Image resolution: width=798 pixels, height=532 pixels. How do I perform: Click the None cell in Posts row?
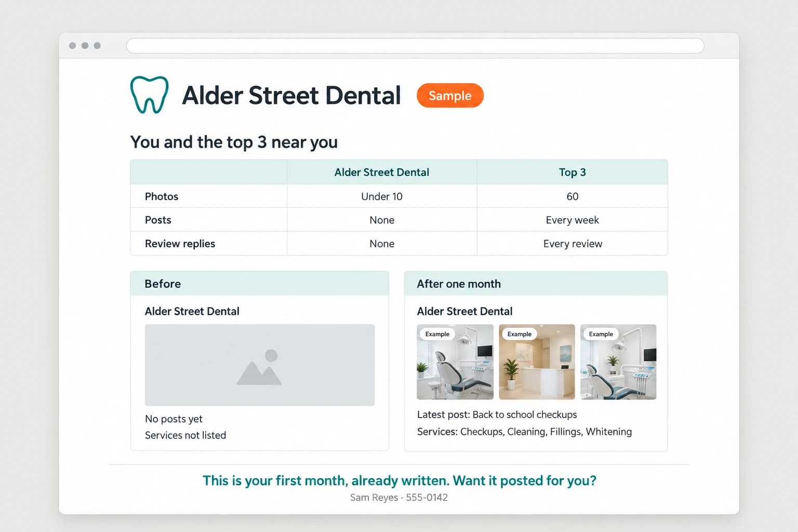pyautogui.click(x=382, y=220)
